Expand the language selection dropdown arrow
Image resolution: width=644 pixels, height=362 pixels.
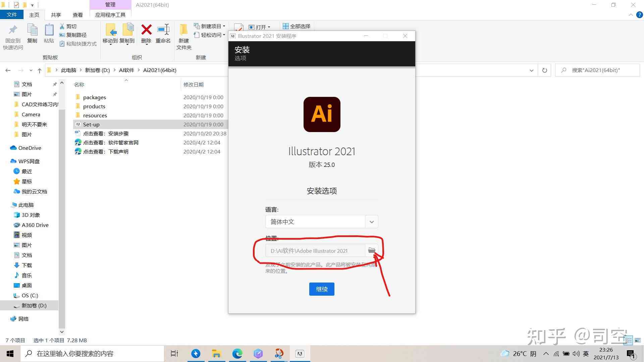(x=372, y=222)
